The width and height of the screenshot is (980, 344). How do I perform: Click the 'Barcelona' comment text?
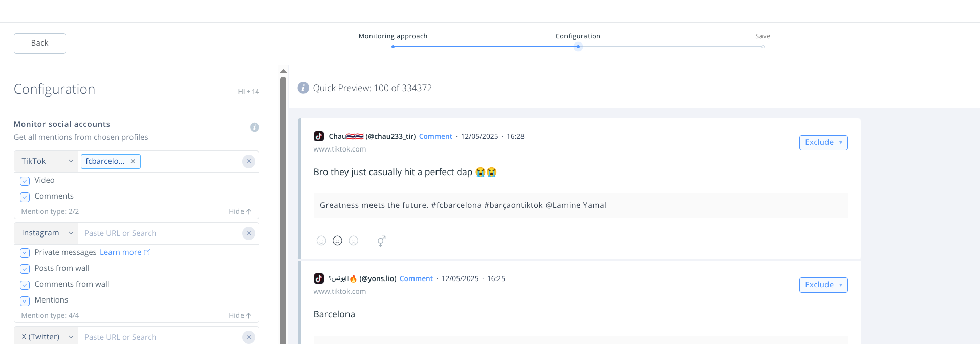(x=334, y=314)
